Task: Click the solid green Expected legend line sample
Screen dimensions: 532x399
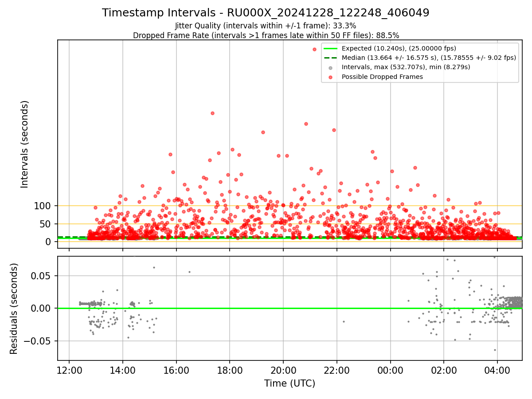Action: pyautogui.click(x=330, y=48)
